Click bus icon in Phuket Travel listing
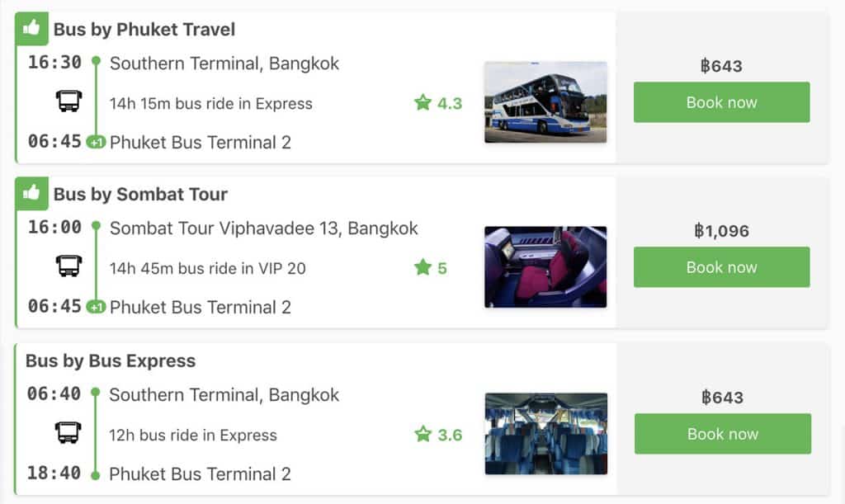 click(68, 101)
